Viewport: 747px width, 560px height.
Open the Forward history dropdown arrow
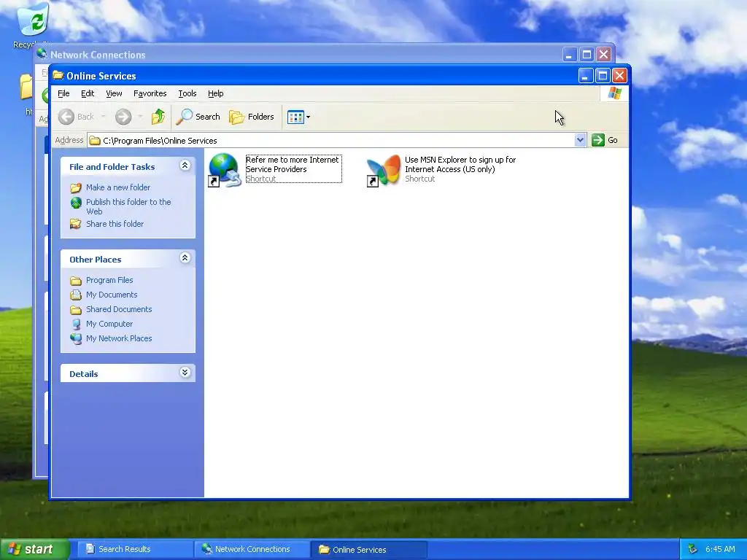140,117
